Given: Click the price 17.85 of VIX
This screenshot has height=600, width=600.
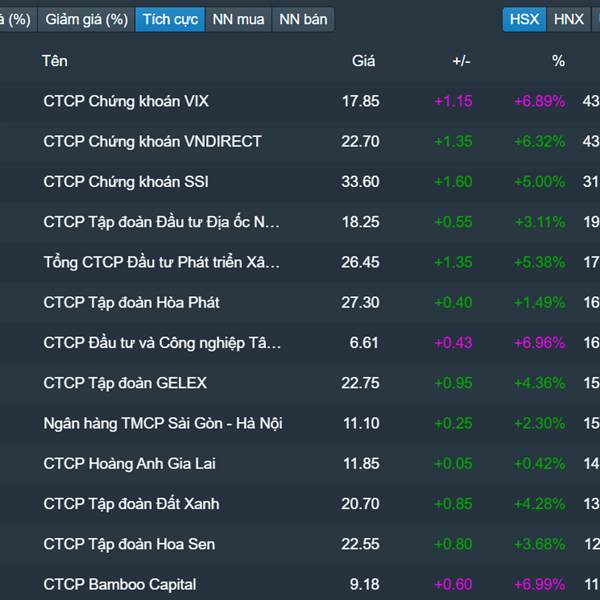Looking at the screenshot, I should click(x=360, y=101).
